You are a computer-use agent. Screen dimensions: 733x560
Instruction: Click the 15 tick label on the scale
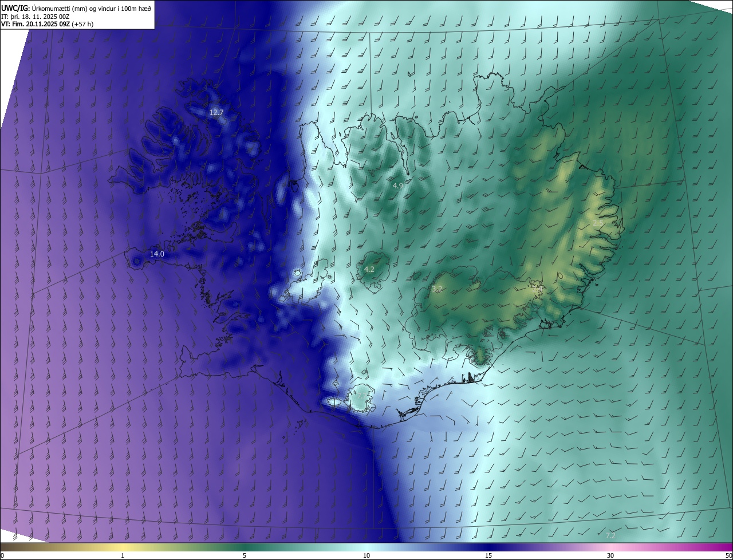488,555
